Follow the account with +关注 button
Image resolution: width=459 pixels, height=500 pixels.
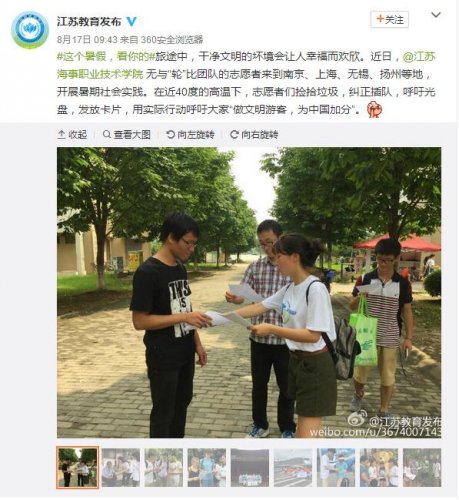point(390,20)
